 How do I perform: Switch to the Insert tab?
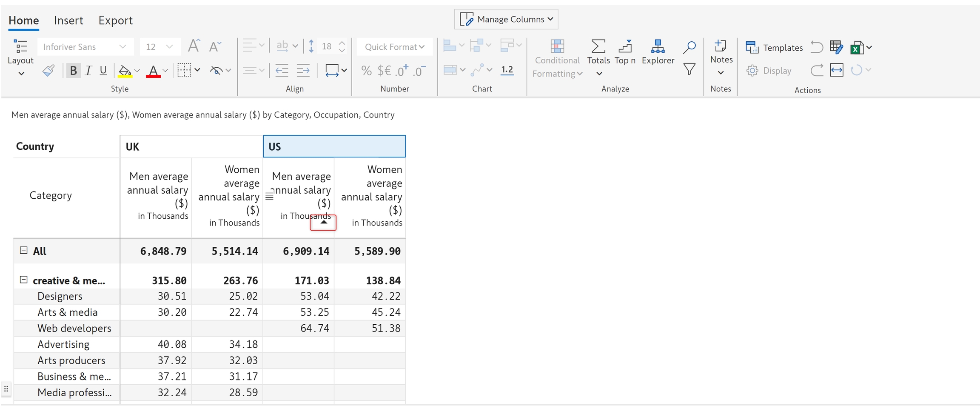tap(68, 20)
